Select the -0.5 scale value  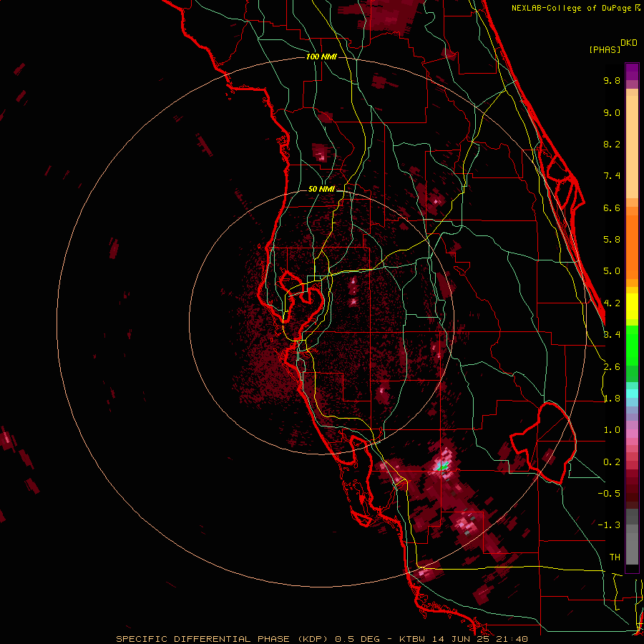click(x=609, y=494)
